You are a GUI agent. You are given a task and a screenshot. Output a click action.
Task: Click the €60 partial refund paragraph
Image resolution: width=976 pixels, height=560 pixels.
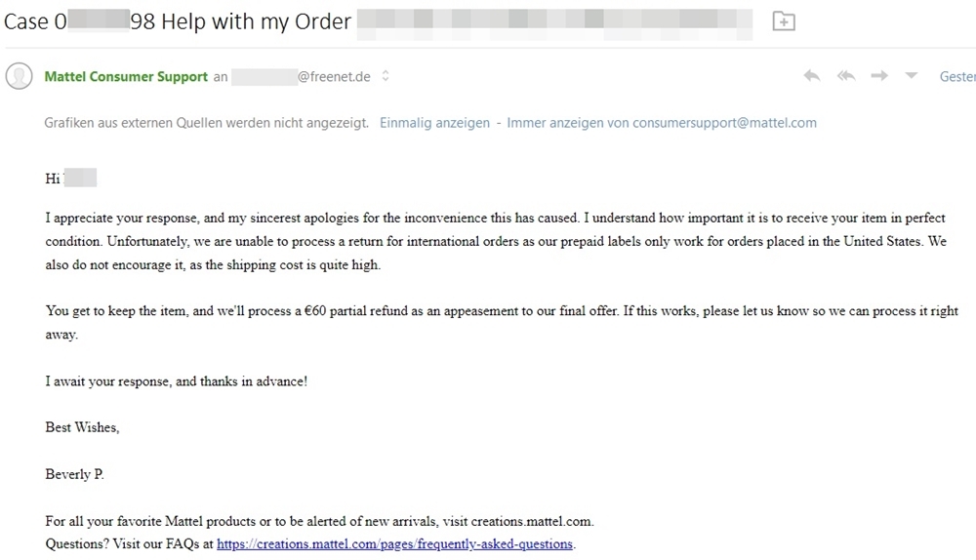pos(502,322)
